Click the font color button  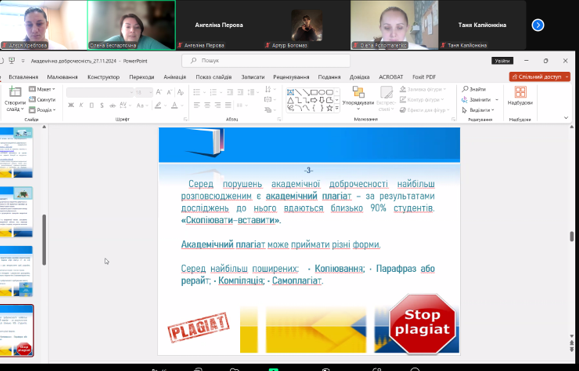(174, 105)
